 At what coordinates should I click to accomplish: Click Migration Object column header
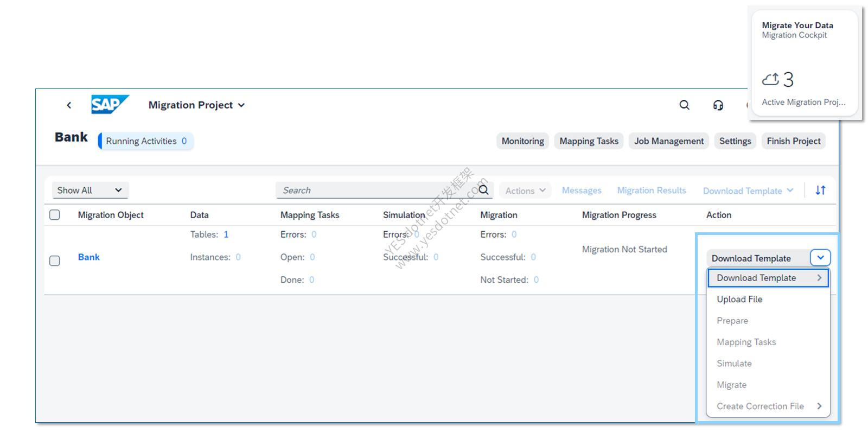111,215
